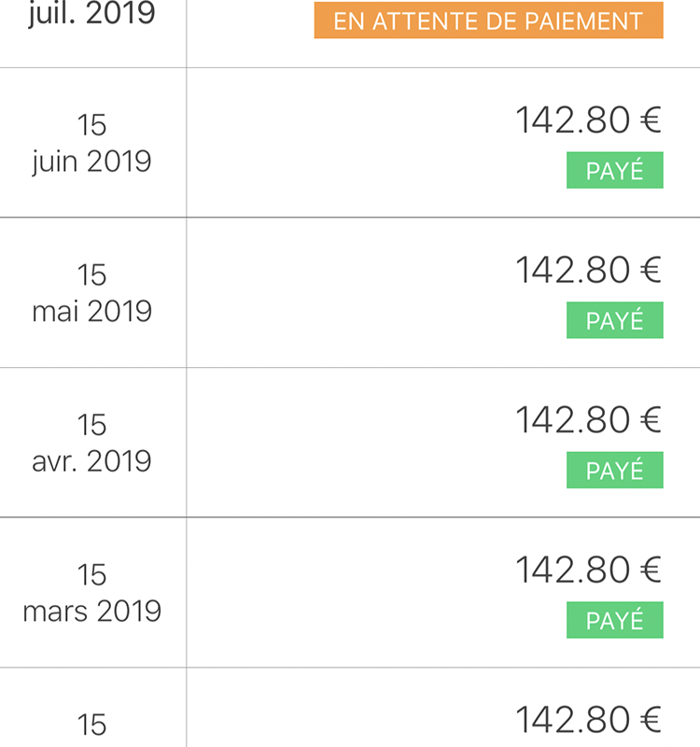Image resolution: width=700 pixels, height=747 pixels.
Task: Open the 142.80 € amount for avr. 2019
Action: [589, 420]
